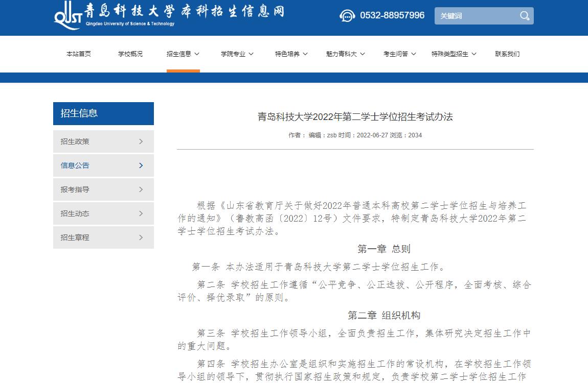The height and width of the screenshot is (383, 588).
Task: Expand the chevron beside 特殊类型招生
Action: tap(474, 54)
